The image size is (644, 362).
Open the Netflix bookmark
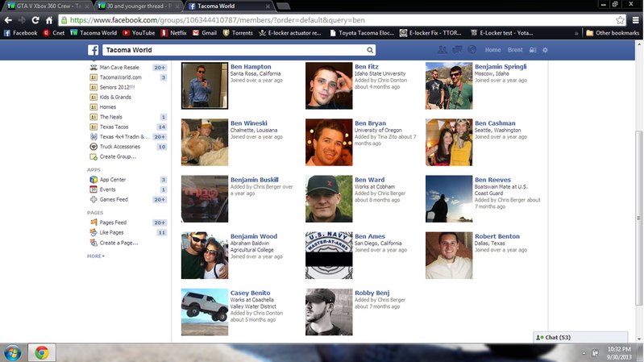[x=174, y=33]
